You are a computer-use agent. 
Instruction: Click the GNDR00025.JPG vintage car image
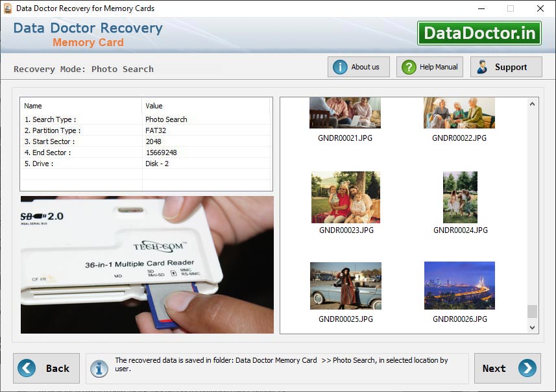(344, 285)
